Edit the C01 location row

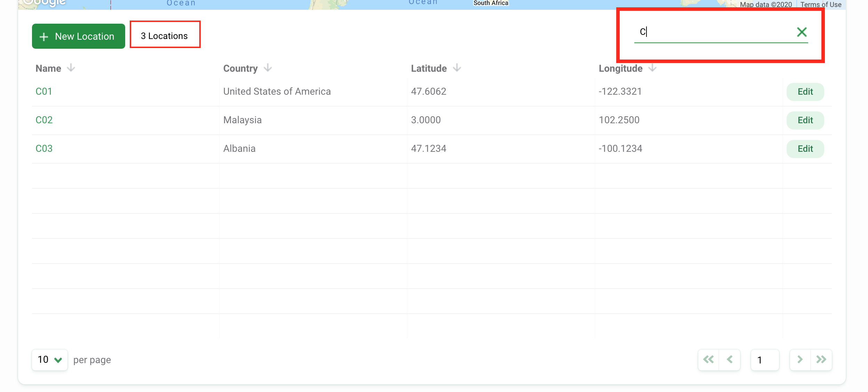[x=805, y=92]
